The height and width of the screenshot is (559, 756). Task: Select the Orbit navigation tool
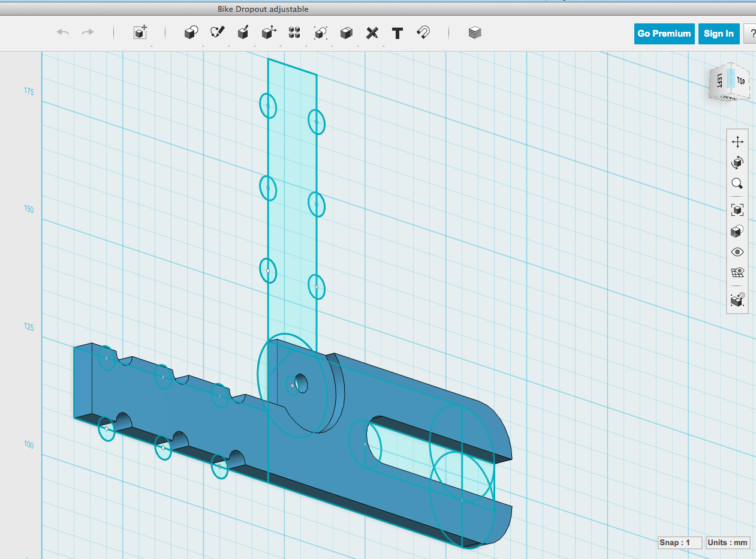pyautogui.click(x=737, y=163)
